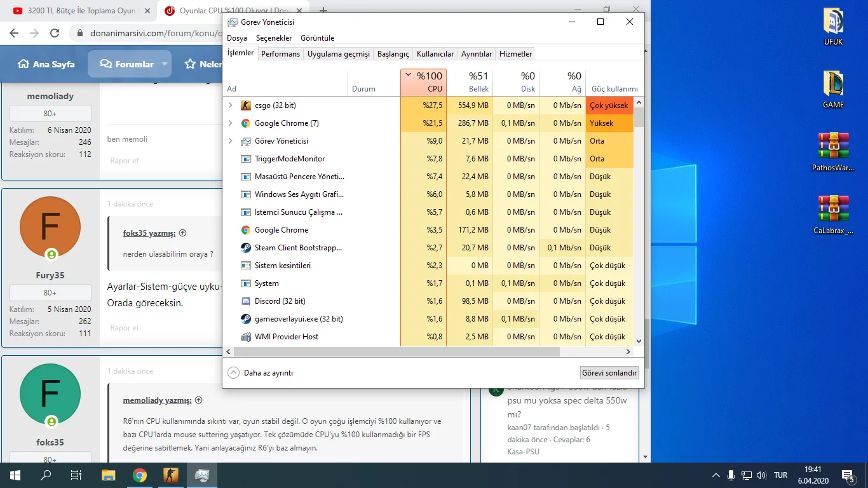Expand the csgo (32 bit) process group
Screen dimensions: 868x488
coord(230,105)
